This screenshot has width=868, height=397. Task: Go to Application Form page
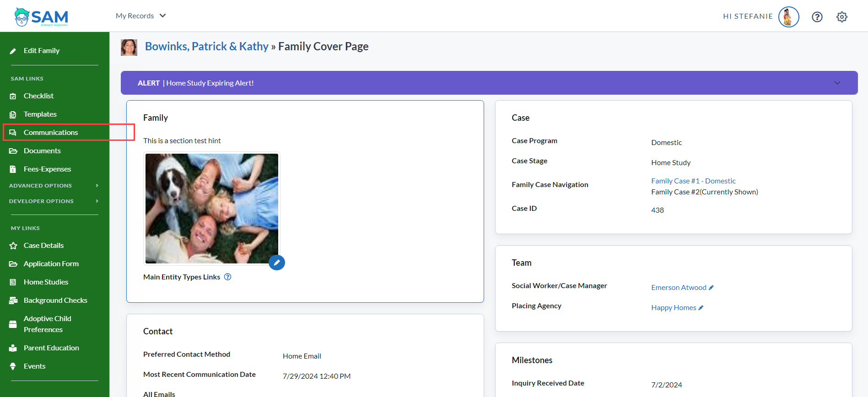51,264
